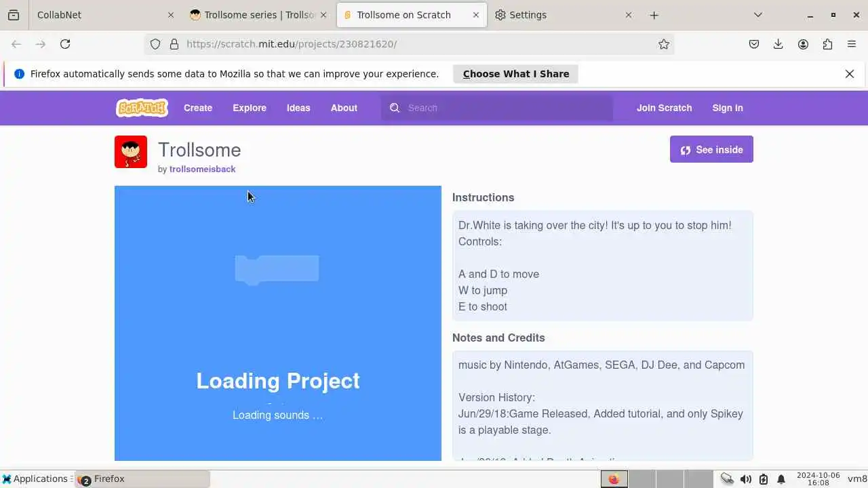Open trollsomeisback author profile link
Image resolution: width=868 pixels, height=488 pixels.
pos(202,169)
